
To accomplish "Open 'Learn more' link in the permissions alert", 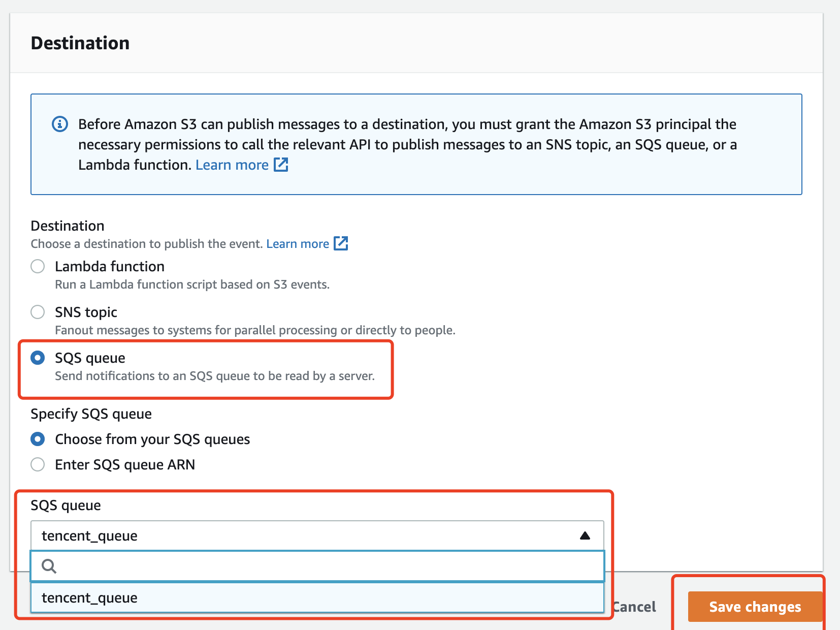I will coord(232,165).
